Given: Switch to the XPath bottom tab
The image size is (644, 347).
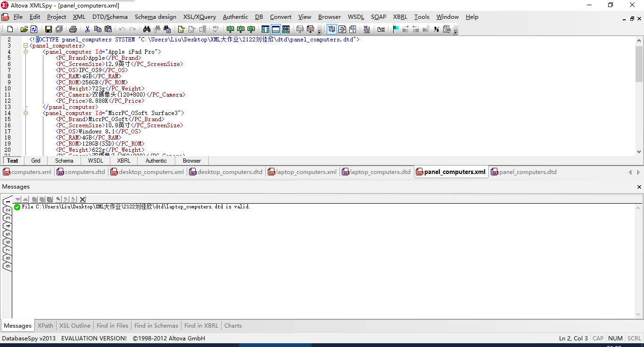Looking at the screenshot, I should point(46,326).
